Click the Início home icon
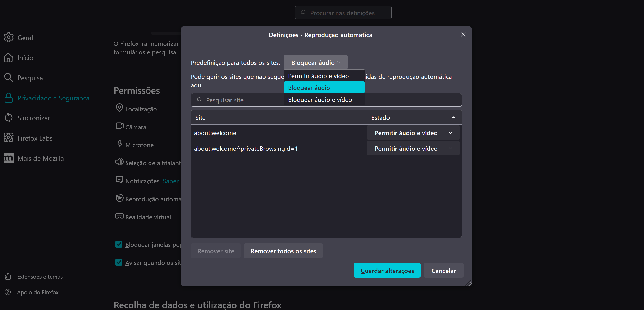 point(9,57)
